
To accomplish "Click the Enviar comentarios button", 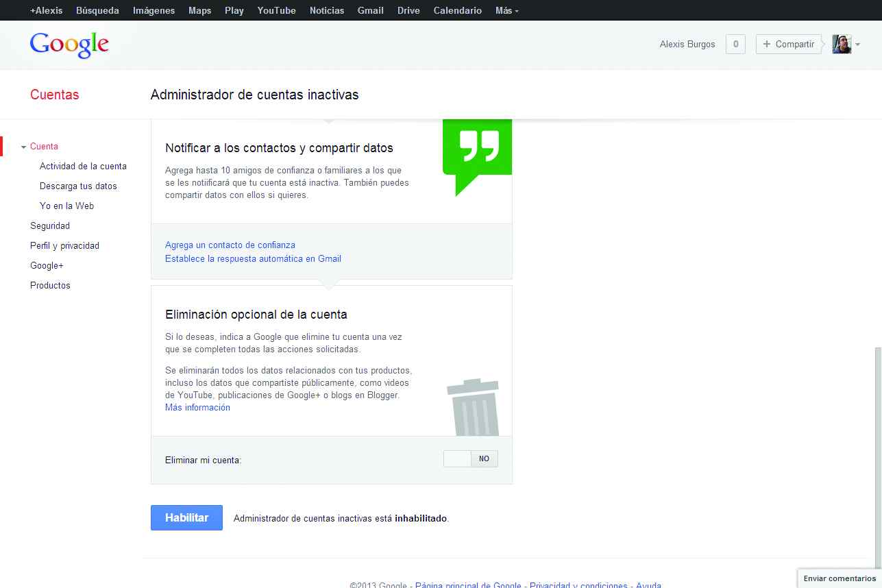I will 840,578.
